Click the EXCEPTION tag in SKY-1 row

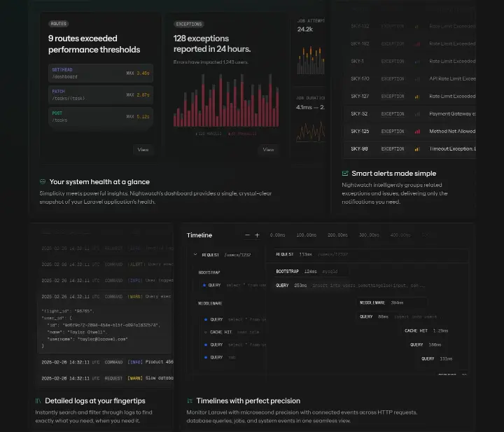click(393, 62)
